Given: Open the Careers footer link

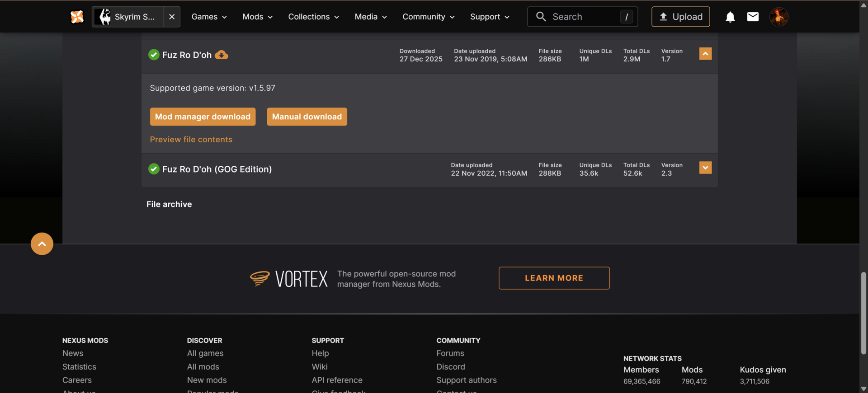Looking at the screenshot, I should pos(77,380).
